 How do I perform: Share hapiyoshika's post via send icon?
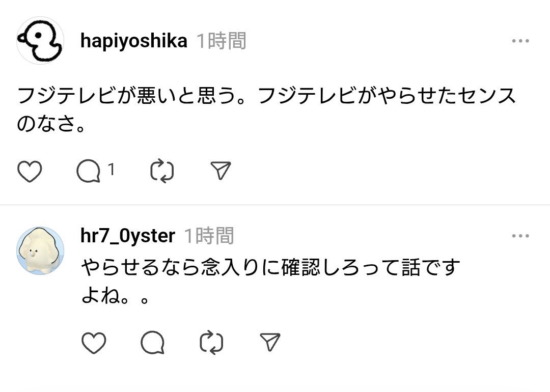pyautogui.click(x=221, y=171)
